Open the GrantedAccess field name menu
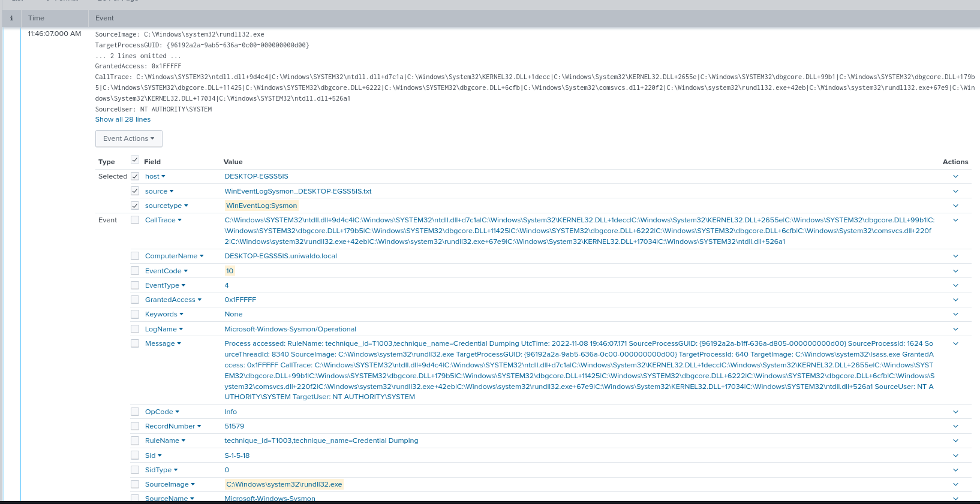This screenshot has width=980, height=504. pos(173,300)
